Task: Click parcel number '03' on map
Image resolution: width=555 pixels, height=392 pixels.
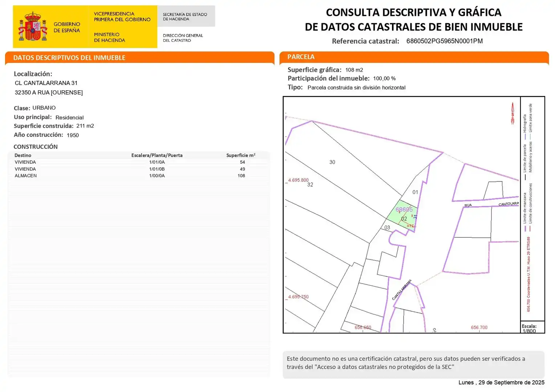Action: click(387, 228)
